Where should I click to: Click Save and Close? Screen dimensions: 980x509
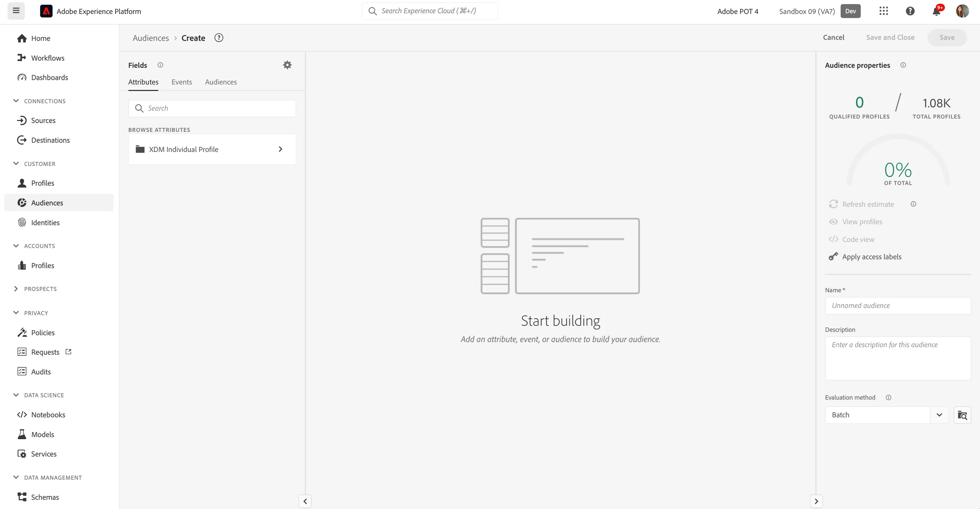coord(890,38)
